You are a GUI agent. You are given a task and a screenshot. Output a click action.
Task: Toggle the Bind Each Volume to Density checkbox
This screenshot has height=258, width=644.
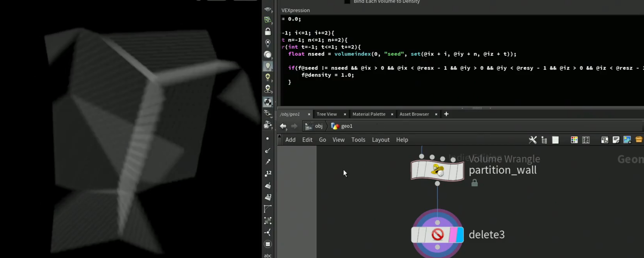(x=347, y=2)
